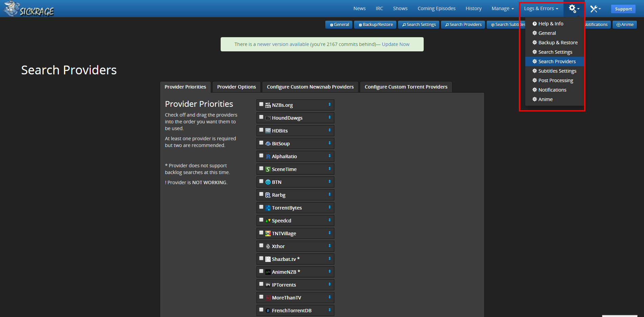Click the SickRage logo

coord(29,9)
